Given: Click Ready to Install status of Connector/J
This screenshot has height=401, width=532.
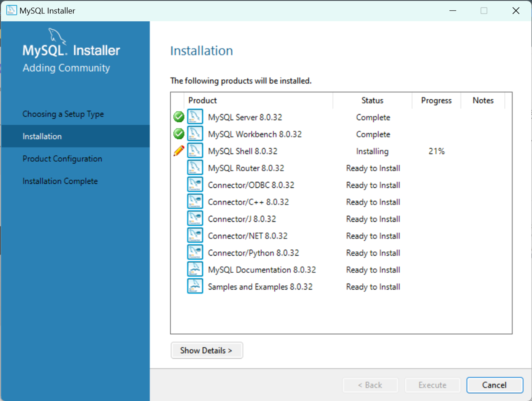Looking at the screenshot, I should [x=373, y=219].
